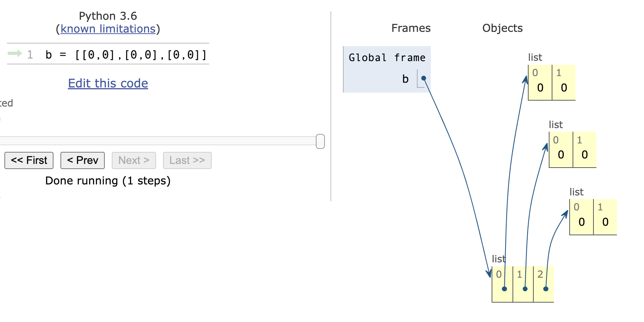
Task: Click variable name b in Global frame
Action: 405,79
